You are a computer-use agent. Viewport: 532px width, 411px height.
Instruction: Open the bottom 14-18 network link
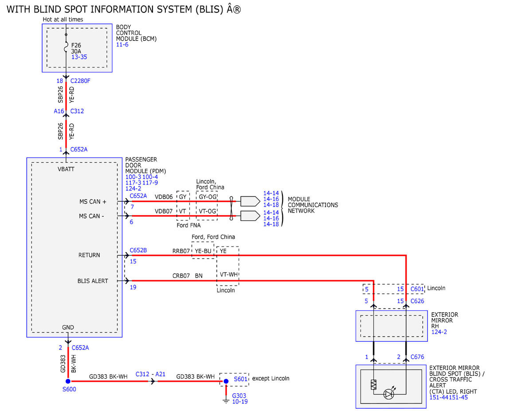point(271,224)
